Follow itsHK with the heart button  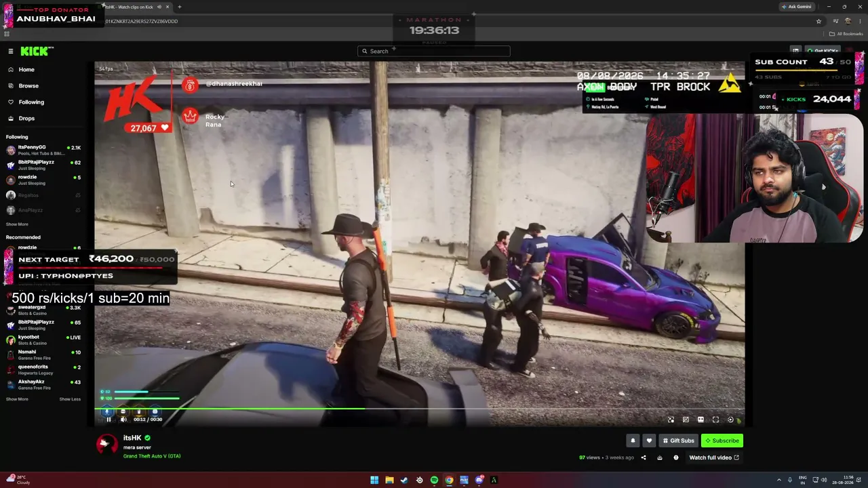649,441
